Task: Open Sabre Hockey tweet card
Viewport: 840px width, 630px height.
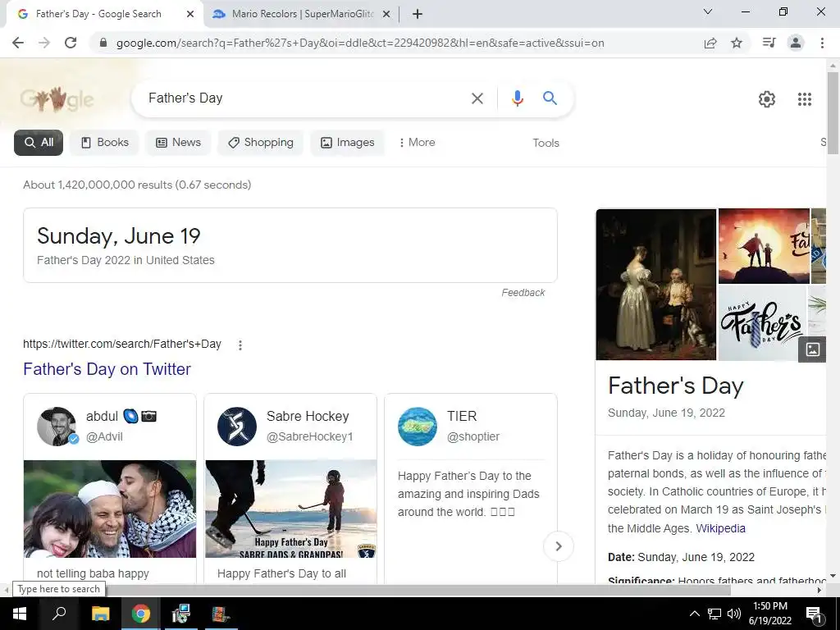Action: pyautogui.click(x=290, y=489)
